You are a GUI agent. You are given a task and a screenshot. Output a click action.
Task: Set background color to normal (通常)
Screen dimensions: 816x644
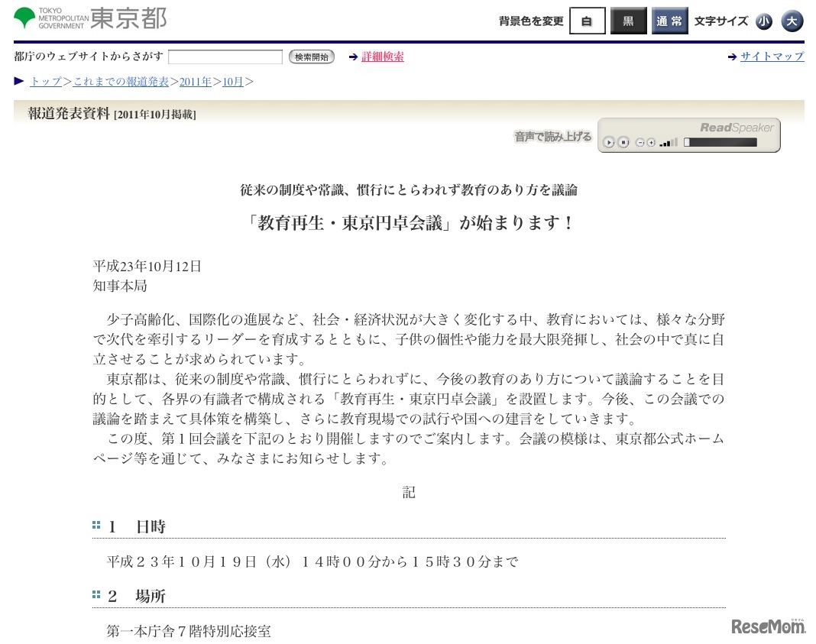tap(669, 21)
